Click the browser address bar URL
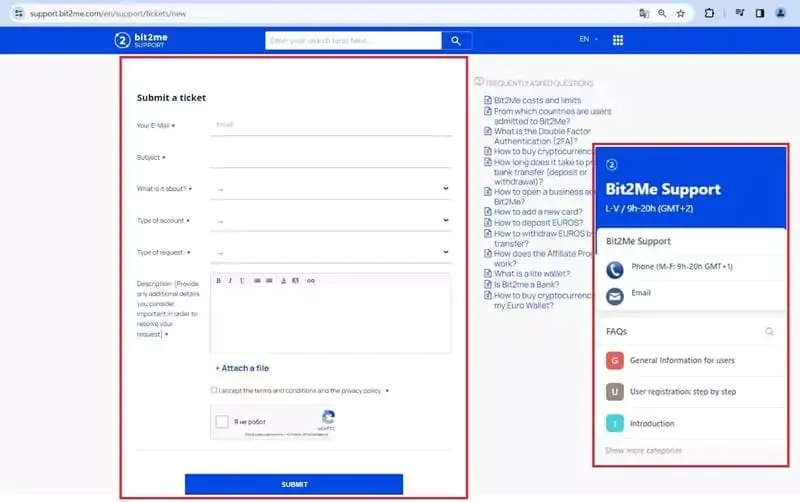This screenshot has width=800, height=502. tap(108, 14)
